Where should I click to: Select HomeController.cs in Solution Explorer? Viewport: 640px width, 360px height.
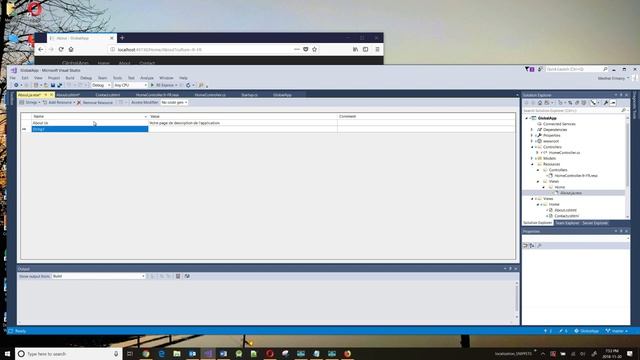[564, 153]
